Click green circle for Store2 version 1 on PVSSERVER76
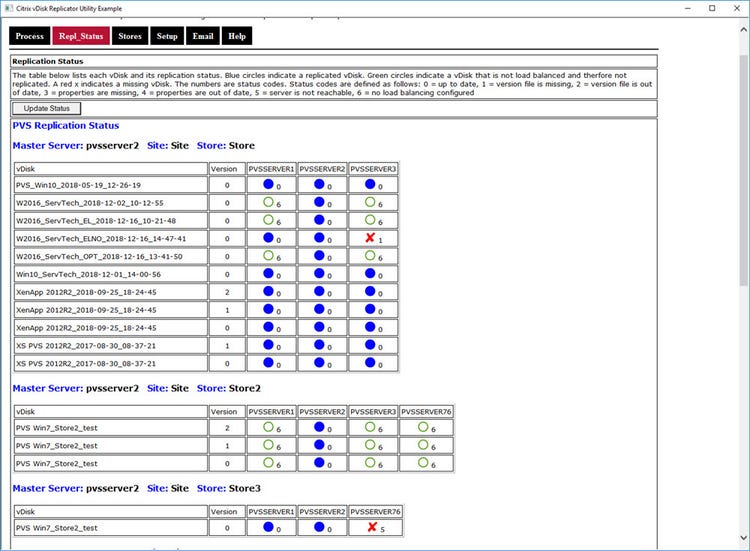 click(423, 445)
